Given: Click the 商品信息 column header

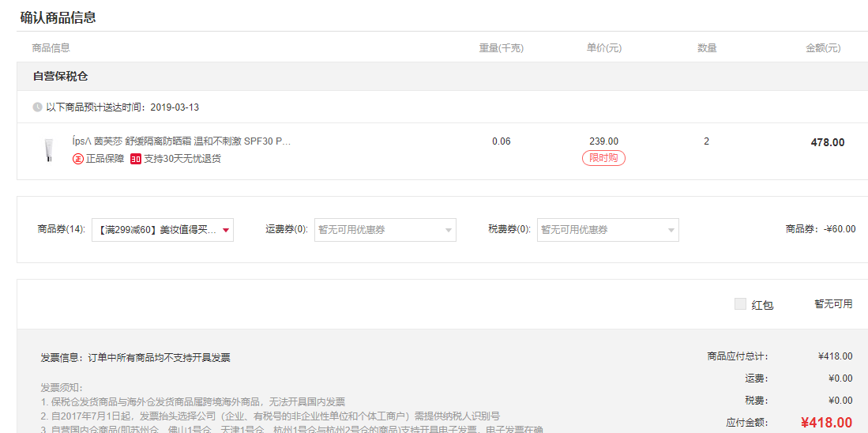Looking at the screenshot, I should [x=51, y=48].
